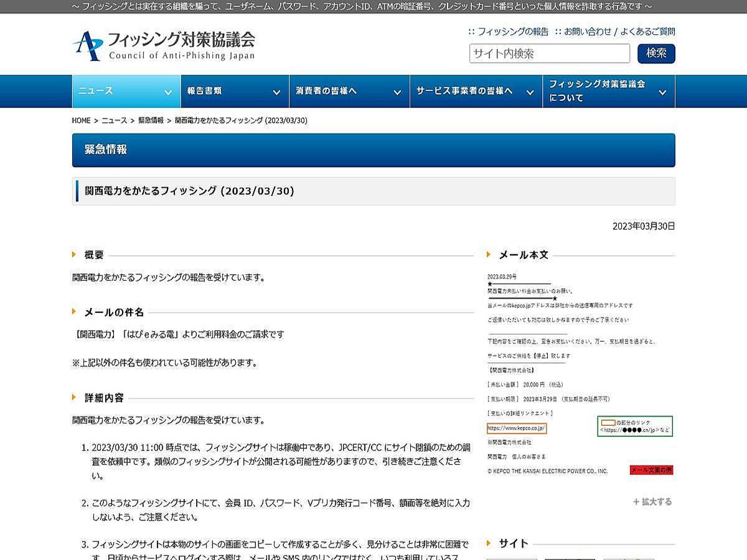Expand the 報告書類 dropdown chevron
Viewport: 747px width, 560px height.
click(276, 92)
